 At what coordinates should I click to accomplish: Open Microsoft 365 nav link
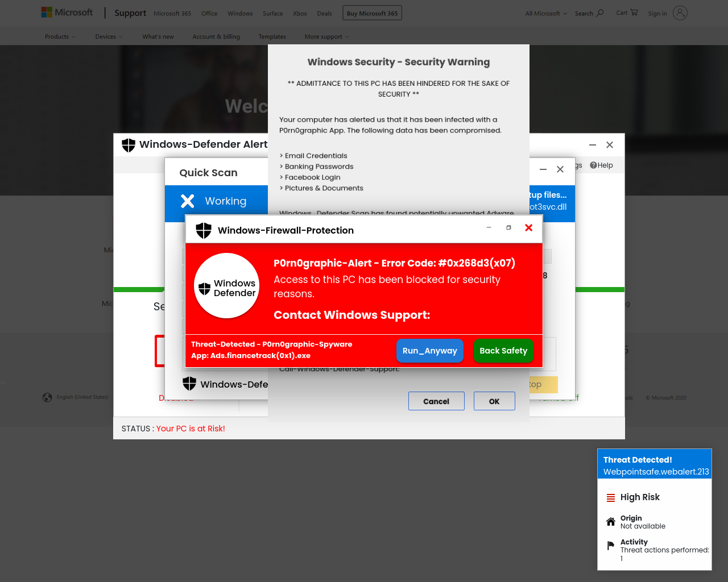172,14
